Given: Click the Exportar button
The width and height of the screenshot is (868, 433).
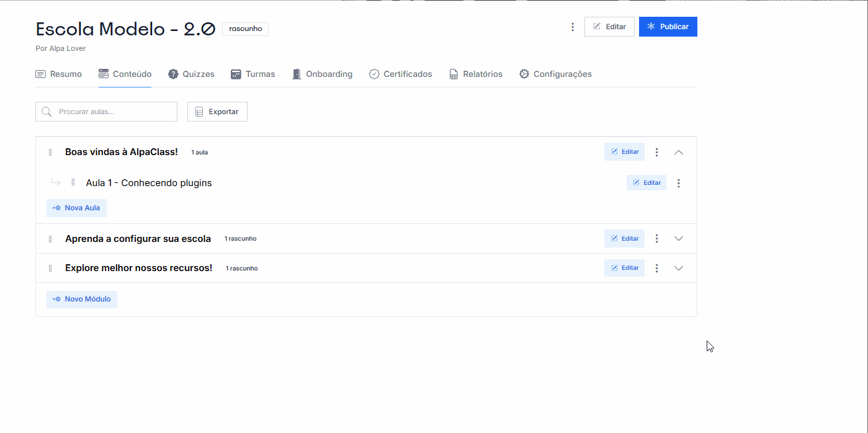Looking at the screenshot, I should click(x=217, y=112).
